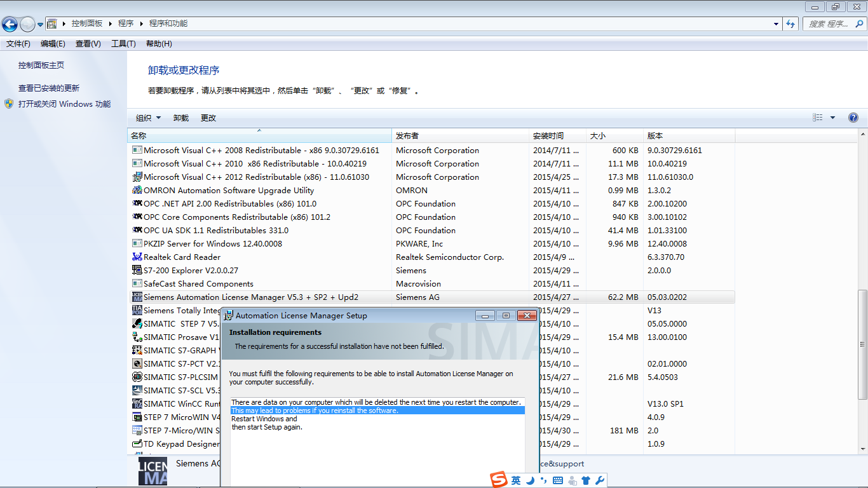Click the 更改 toolbar button
This screenshot has height=488, width=868.
[x=208, y=118]
